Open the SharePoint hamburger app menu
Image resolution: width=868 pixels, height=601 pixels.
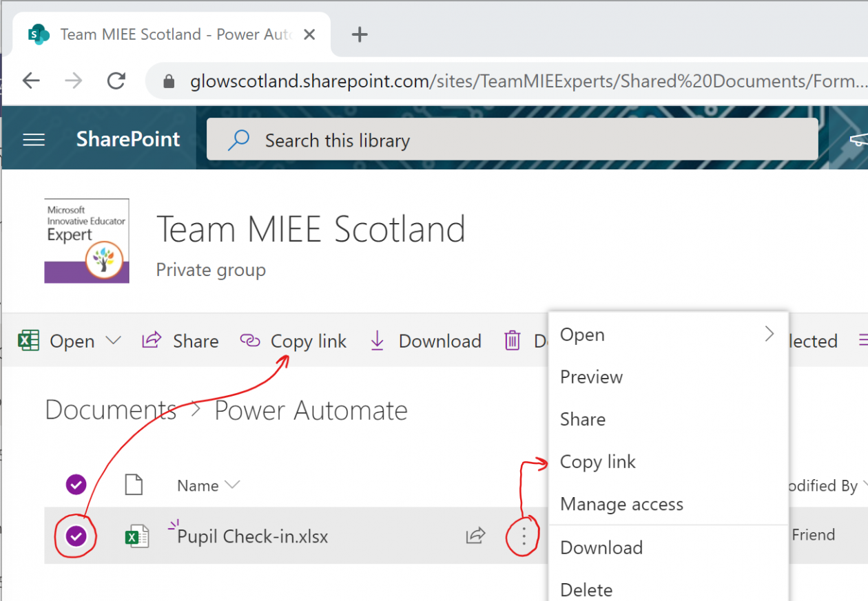34,140
